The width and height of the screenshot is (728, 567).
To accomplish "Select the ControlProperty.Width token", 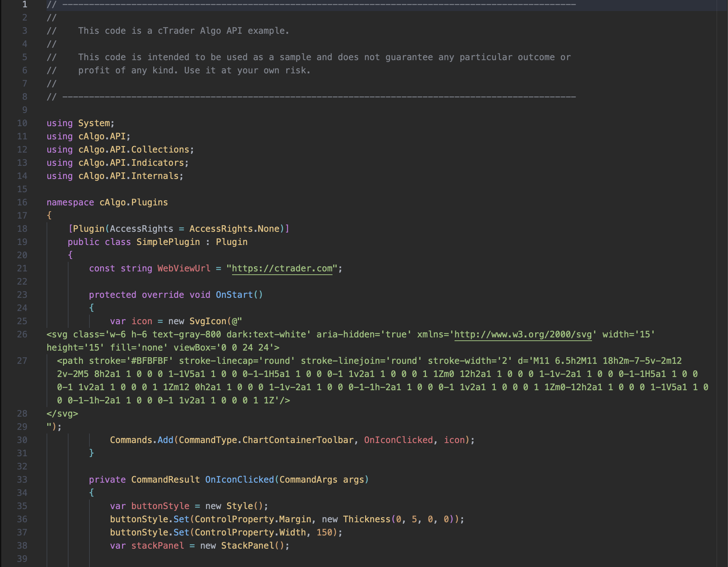I will [250, 532].
